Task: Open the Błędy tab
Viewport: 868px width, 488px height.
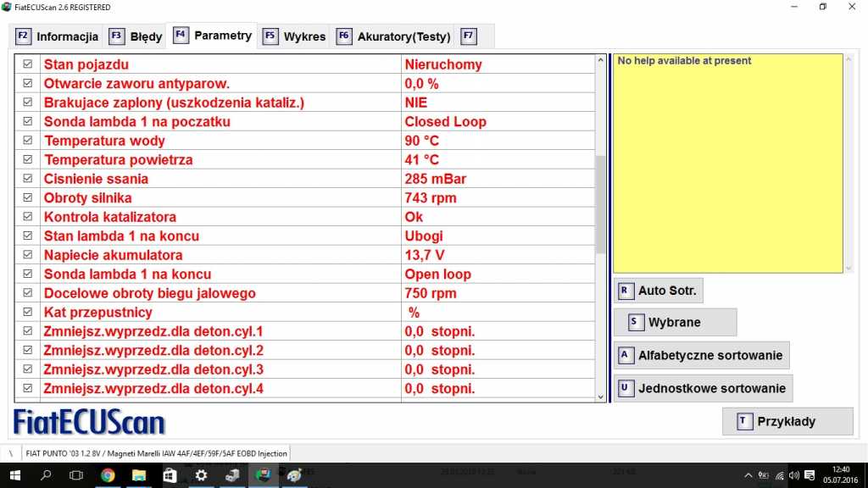Action: 136,36
